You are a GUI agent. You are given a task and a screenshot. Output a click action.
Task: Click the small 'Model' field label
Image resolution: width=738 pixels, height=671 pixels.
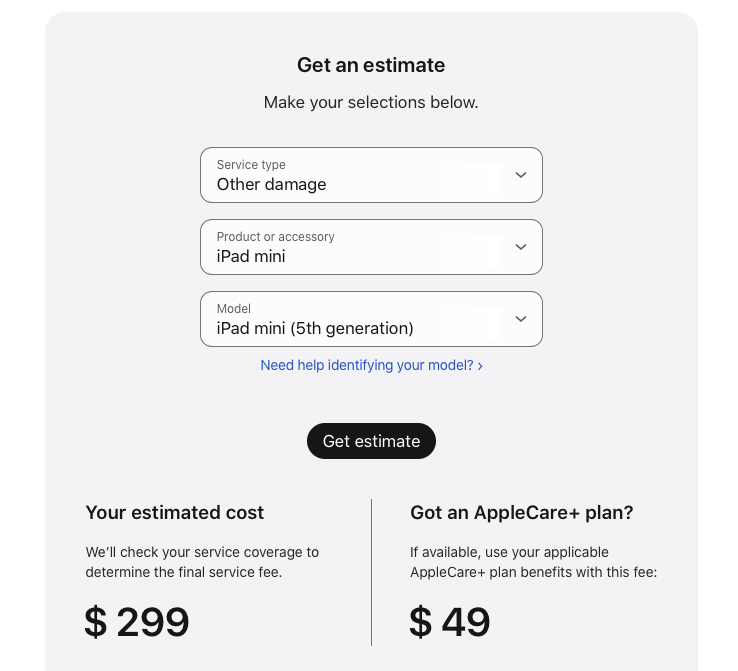[234, 309]
